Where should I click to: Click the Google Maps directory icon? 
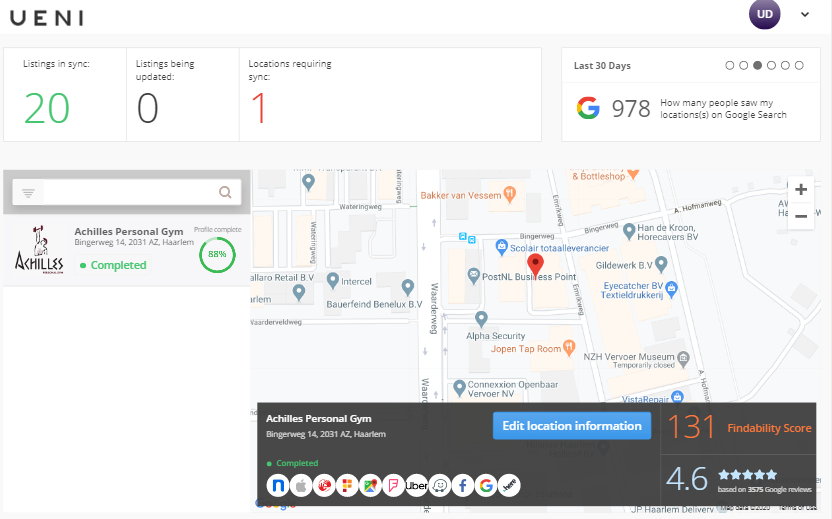[x=370, y=485]
